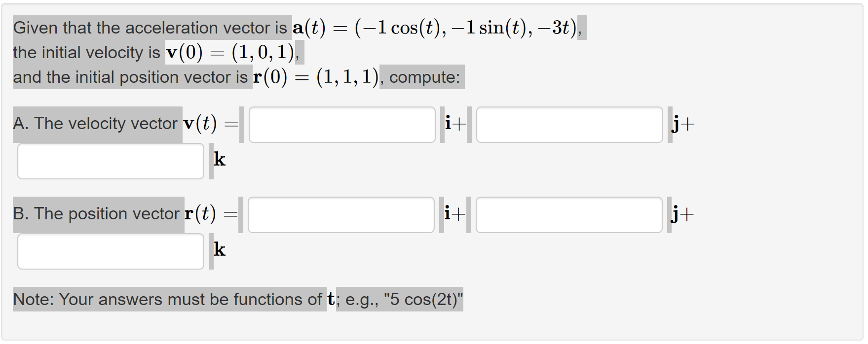868x344 pixels.
Task: Click the j-component field for velocity vector
Action: tap(568, 125)
